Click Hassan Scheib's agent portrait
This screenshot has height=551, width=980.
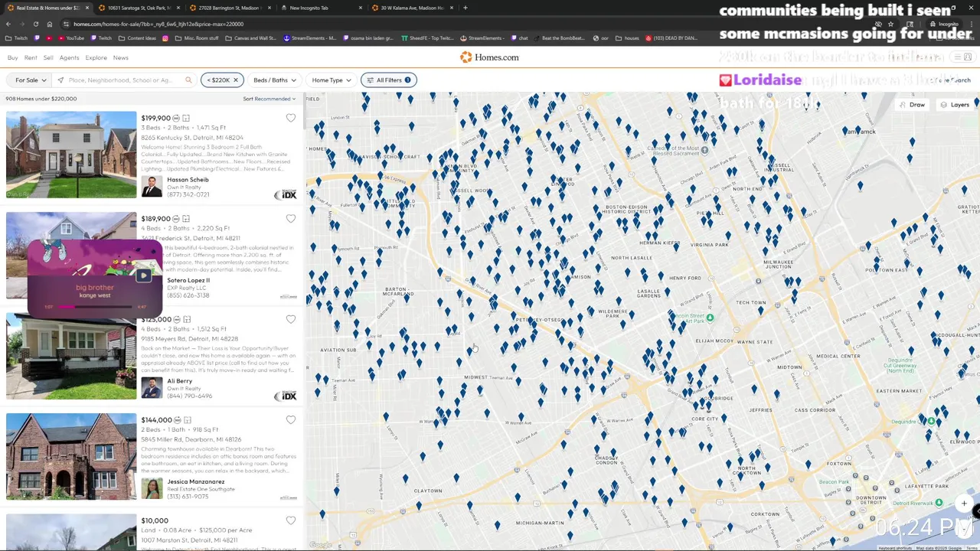coord(152,187)
